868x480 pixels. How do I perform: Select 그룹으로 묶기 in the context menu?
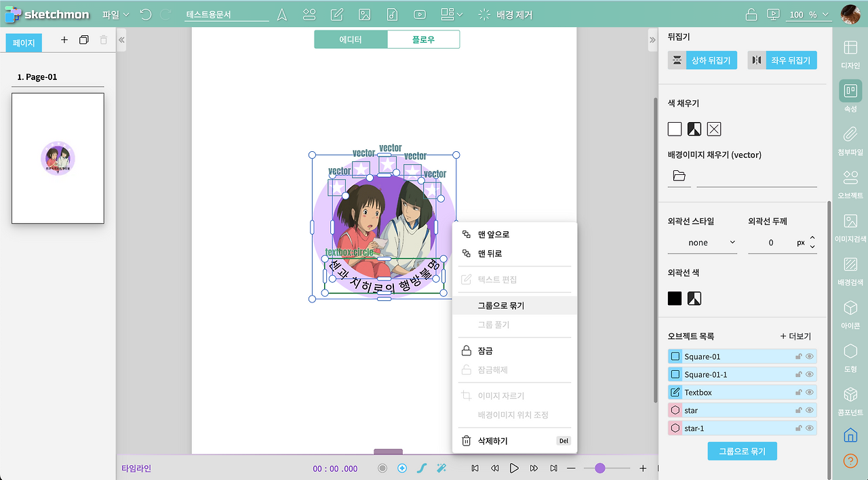tap(515, 306)
